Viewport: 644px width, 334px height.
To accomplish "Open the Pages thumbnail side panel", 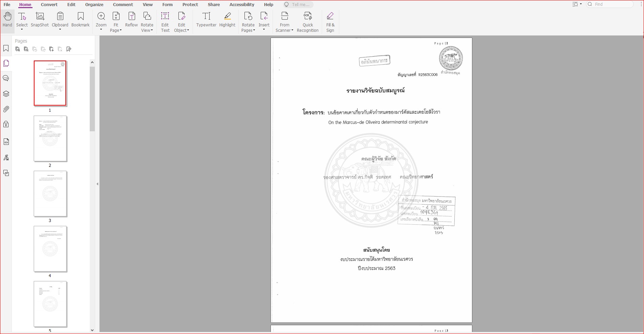I will coord(6,63).
